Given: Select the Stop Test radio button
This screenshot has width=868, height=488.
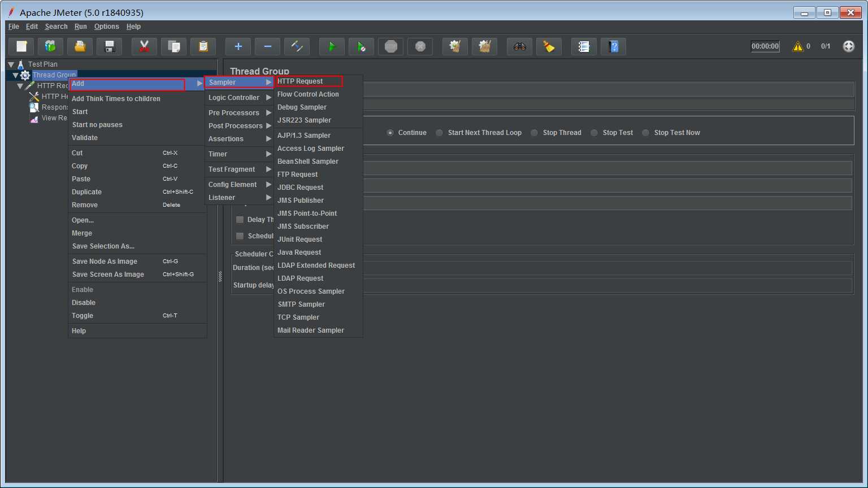Looking at the screenshot, I should pos(594,133).
